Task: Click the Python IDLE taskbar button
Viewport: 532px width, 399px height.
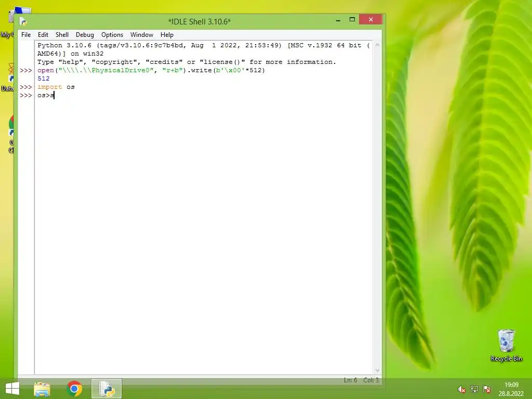Action: pos(106,389)
